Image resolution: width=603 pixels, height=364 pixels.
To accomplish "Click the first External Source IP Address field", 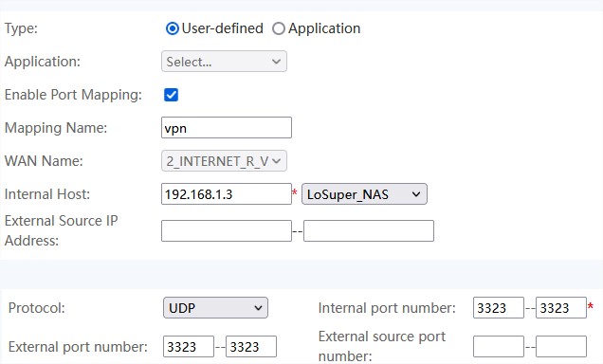I will click(227, 230).
